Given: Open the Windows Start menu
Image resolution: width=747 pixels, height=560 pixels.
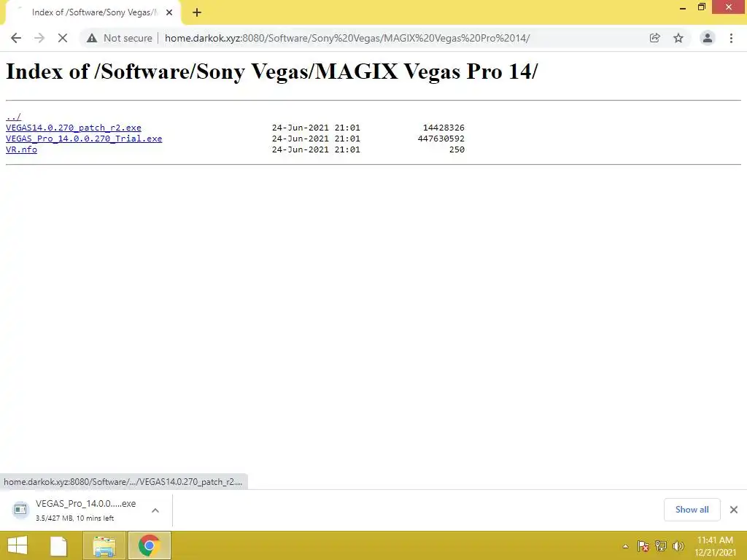Looking at the screenshot, I should pos(18,545).
